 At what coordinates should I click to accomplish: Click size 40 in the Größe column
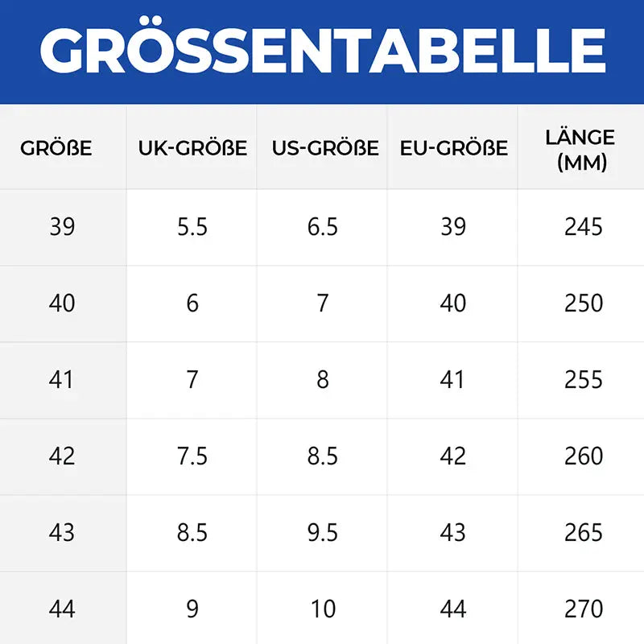tap(62, 303)
